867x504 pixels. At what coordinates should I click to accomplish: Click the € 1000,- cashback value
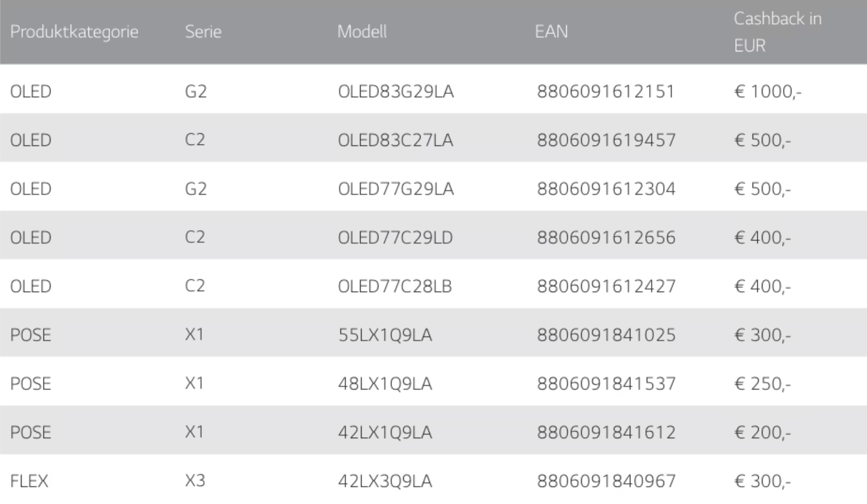pyautogui.click(x=767, y=91)
